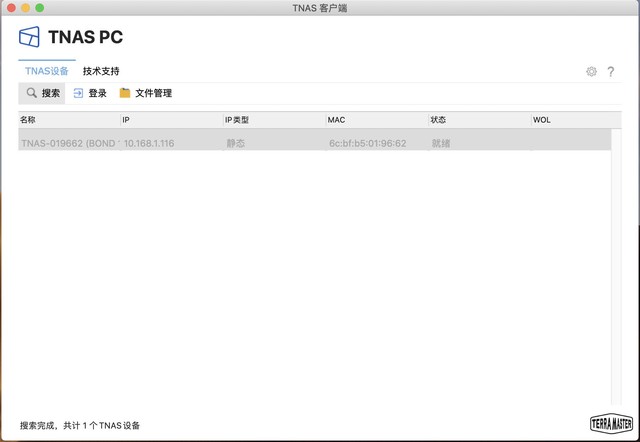Viewport: 640px width, 442px height.
Task: Switch to the TNAS设备 tab
Action: 47,71
